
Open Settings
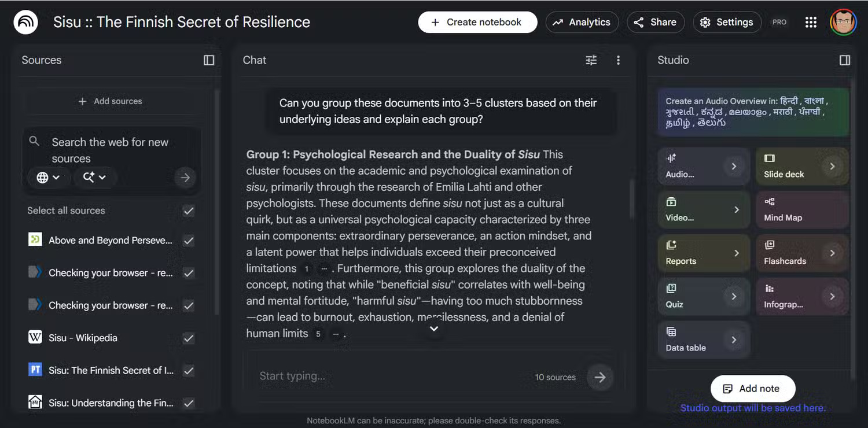pyautogui.click(x=727, y=23)
